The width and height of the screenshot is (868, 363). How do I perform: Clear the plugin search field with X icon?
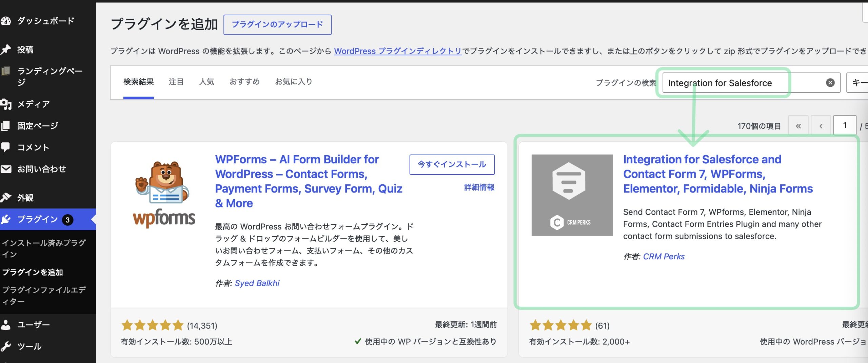click(830, 83)
